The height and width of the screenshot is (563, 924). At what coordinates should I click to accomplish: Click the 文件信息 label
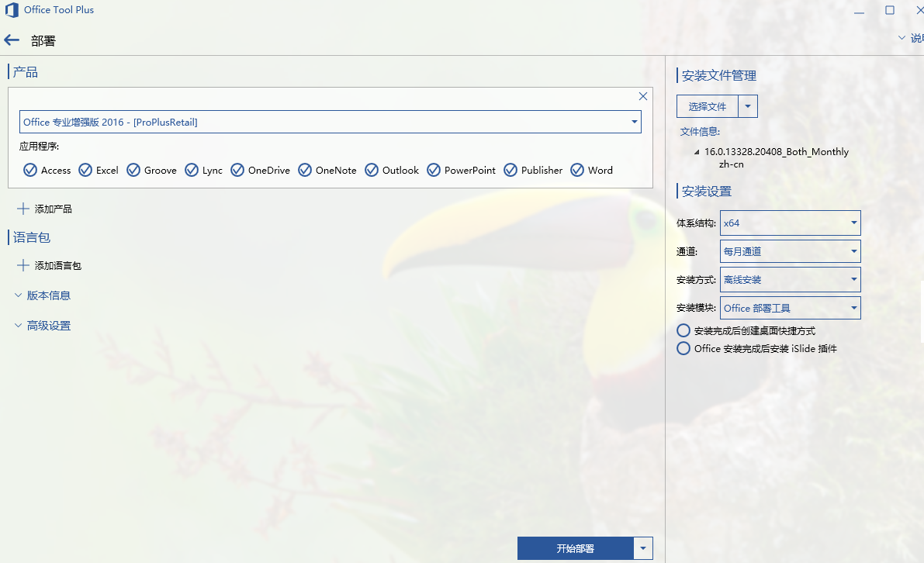click(x=700, y=132)
